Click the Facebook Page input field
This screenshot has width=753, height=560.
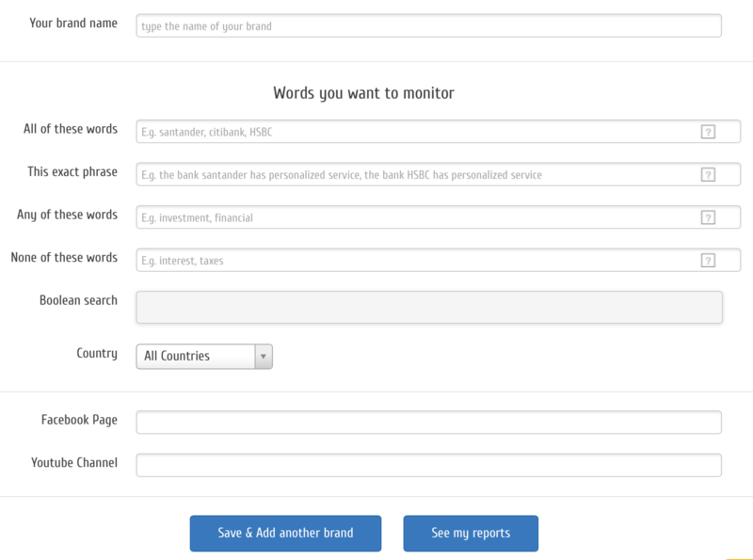coord(428,423)
